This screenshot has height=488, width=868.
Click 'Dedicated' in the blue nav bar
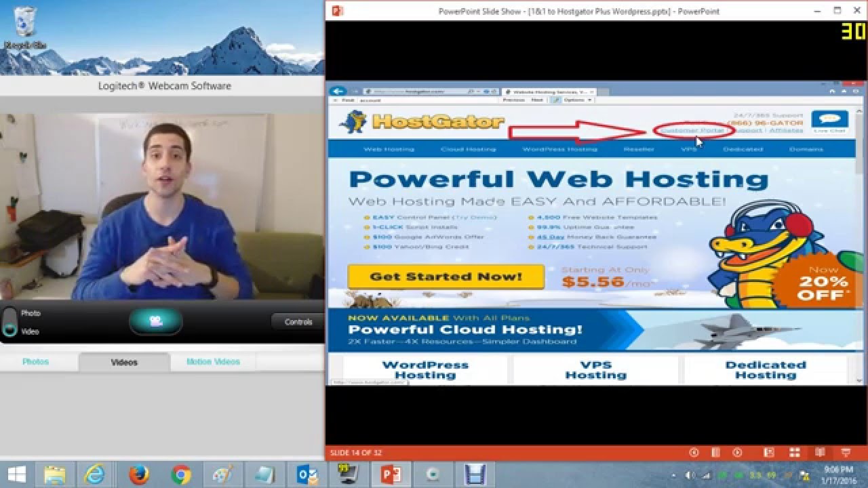click(743, 149)
